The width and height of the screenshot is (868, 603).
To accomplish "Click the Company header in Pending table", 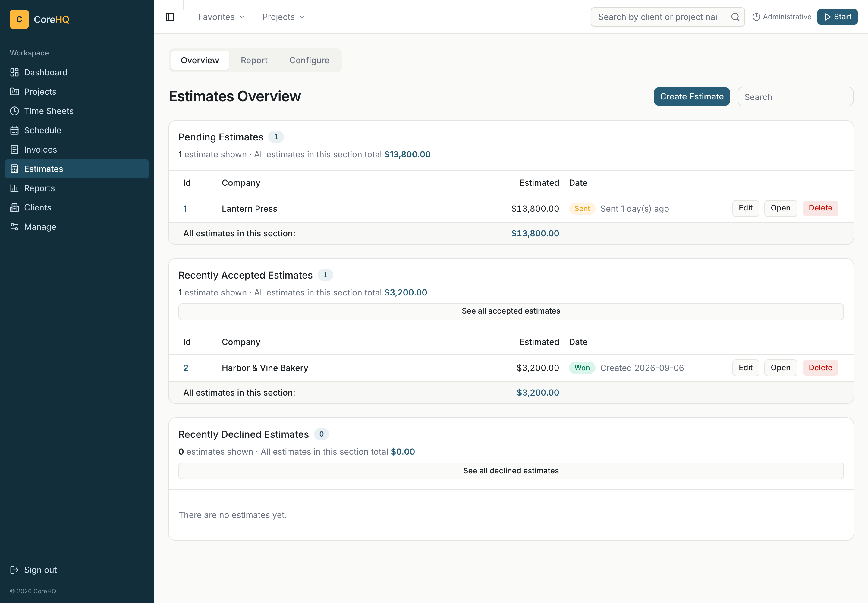I will (x=241, y=183).
